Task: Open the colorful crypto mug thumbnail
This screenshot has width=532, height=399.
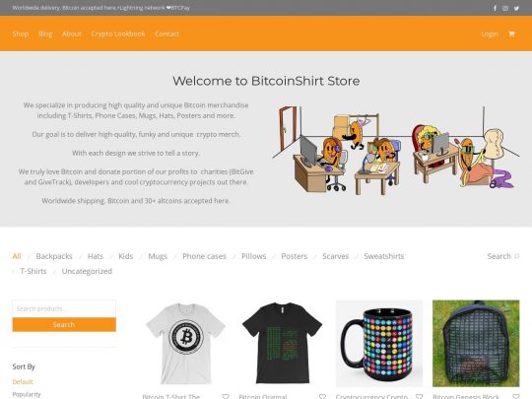Action: coord(379,344)
